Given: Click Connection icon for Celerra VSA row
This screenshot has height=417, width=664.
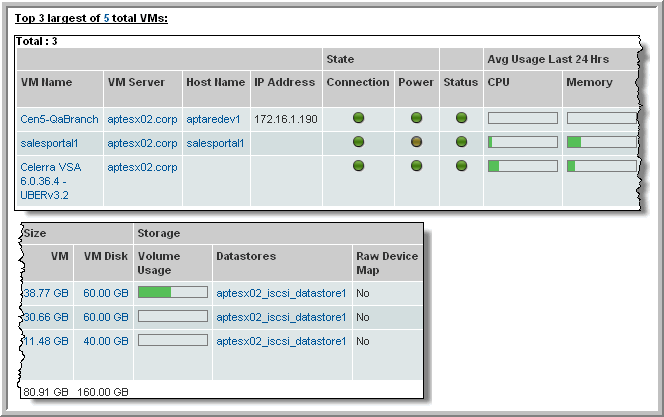Looking at the screenshot, I should click(x=358, y=167).
